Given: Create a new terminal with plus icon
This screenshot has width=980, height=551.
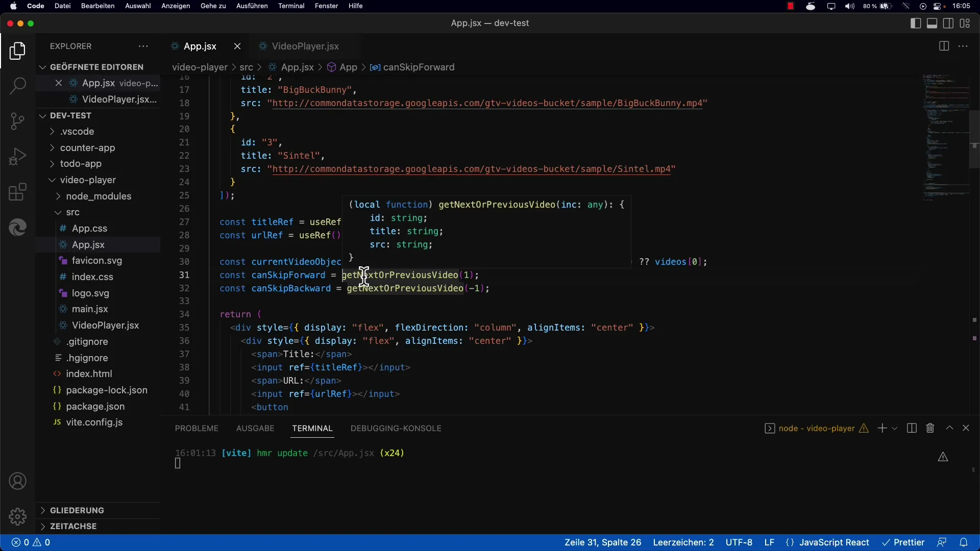Looking at the screenshot, I should coord(882,428).
